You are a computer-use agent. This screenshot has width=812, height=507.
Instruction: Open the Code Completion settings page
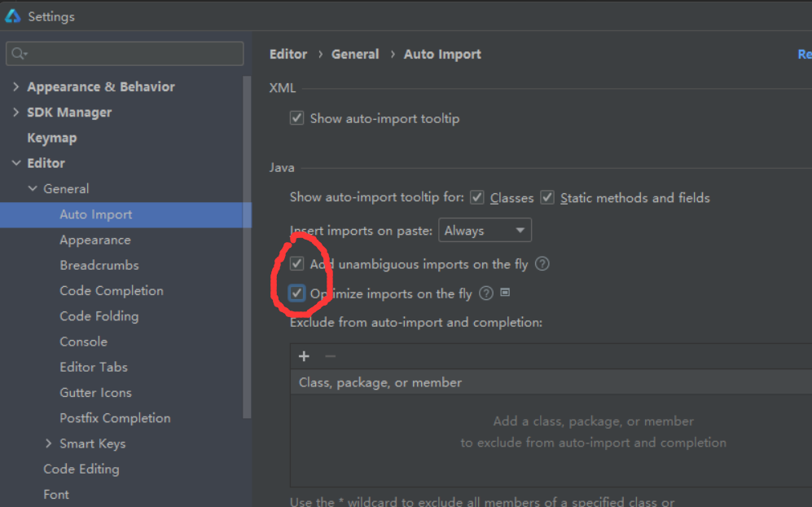click(111, 290)
